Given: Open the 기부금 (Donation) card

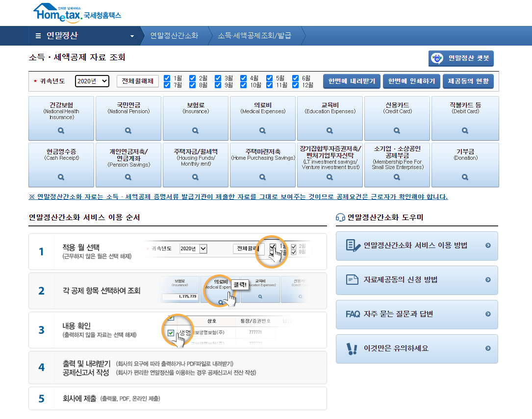Looking at the screenshot, I should pos(465,165).
